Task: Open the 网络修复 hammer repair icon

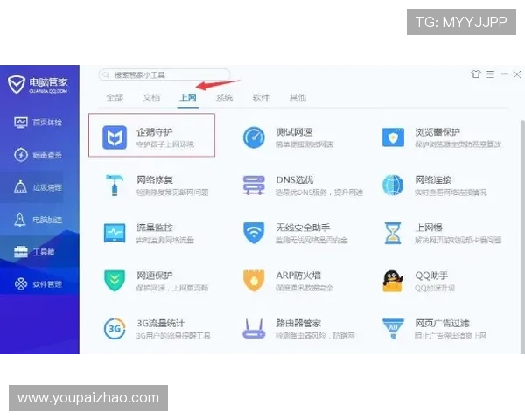Action: 115,185
